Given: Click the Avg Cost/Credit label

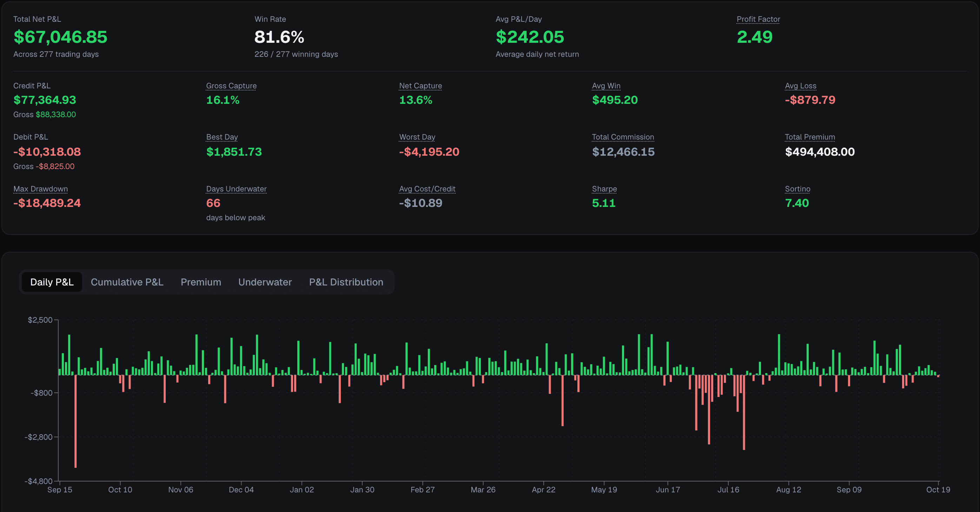Looking at the screenshot, I should [427, 189].
